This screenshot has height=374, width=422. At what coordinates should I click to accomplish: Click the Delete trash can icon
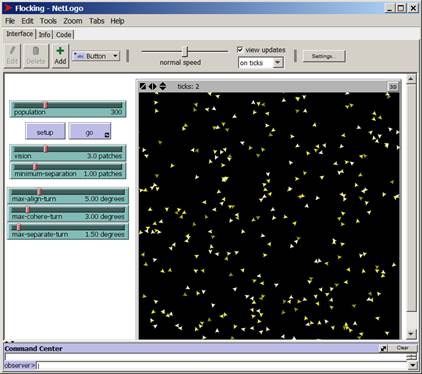(36, 51)
